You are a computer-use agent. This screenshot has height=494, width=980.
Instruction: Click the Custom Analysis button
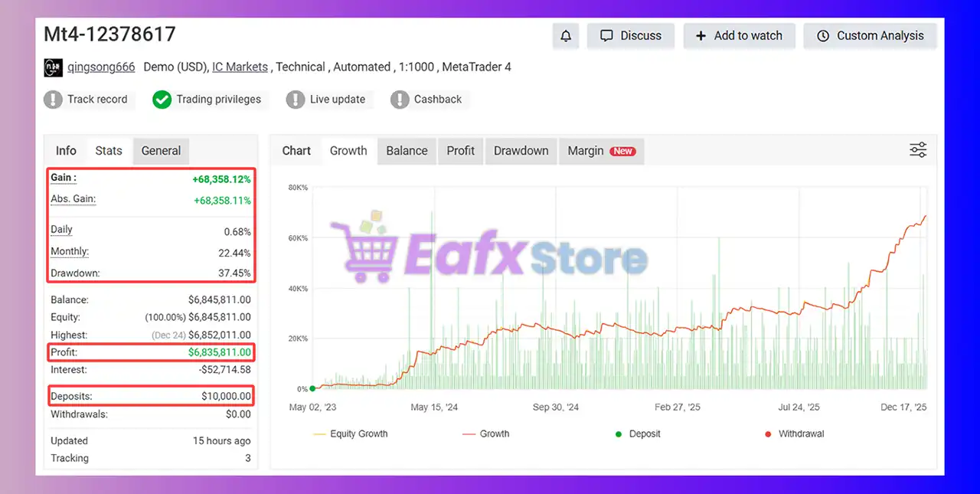coord(870,36)
